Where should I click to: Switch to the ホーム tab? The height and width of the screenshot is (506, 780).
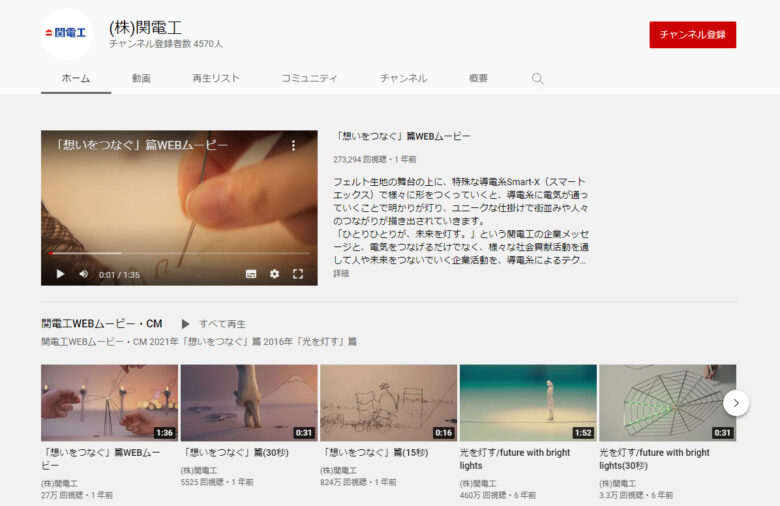(76, 78)
